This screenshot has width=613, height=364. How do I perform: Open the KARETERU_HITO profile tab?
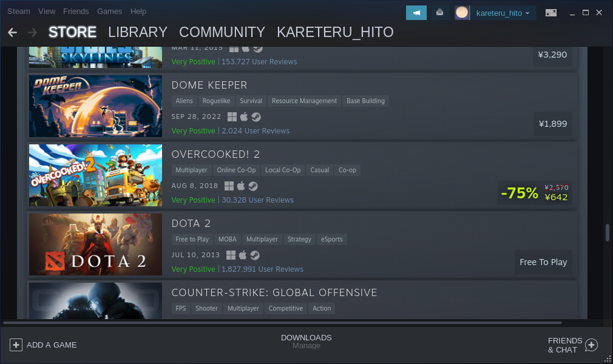coord(335,32)
